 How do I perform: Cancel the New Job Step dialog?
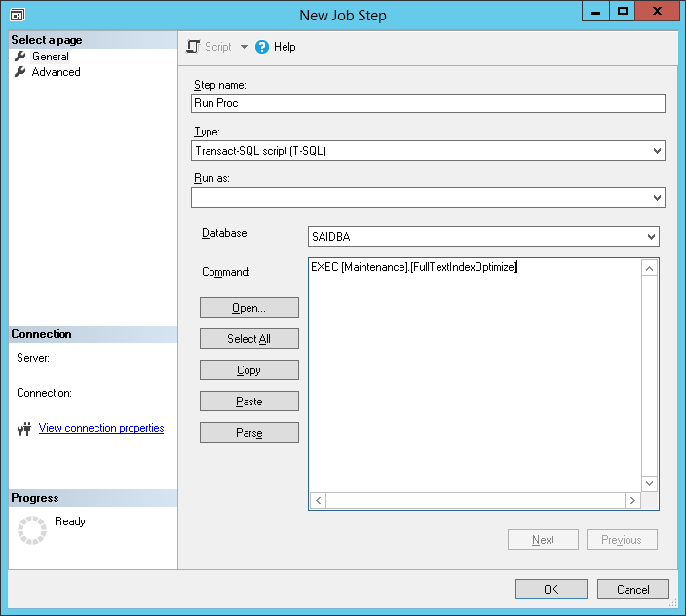pos(632,590)
